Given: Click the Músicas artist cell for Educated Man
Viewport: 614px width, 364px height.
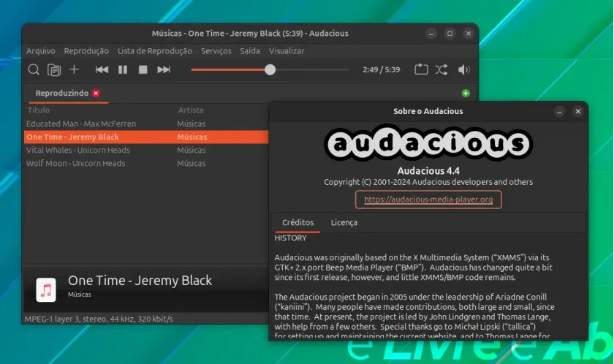Looking at the screenshot, I should (x=191, y=124).
